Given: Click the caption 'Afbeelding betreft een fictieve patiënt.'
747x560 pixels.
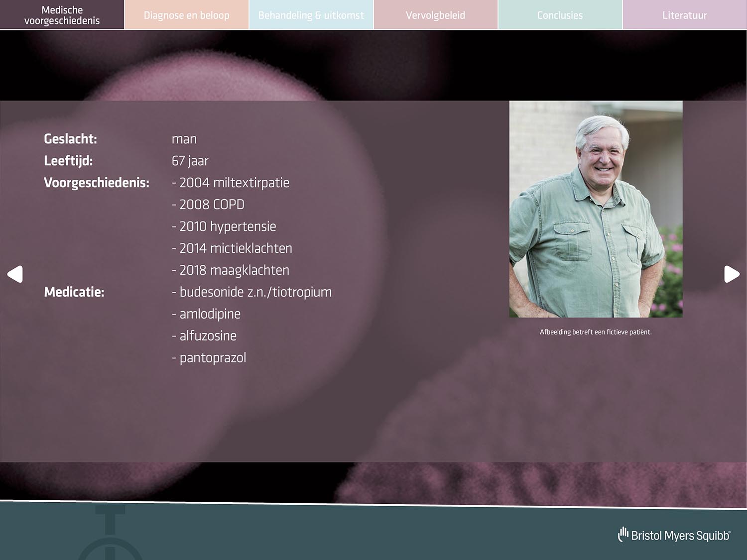Looking at the screenshot, I should point(596,332).
